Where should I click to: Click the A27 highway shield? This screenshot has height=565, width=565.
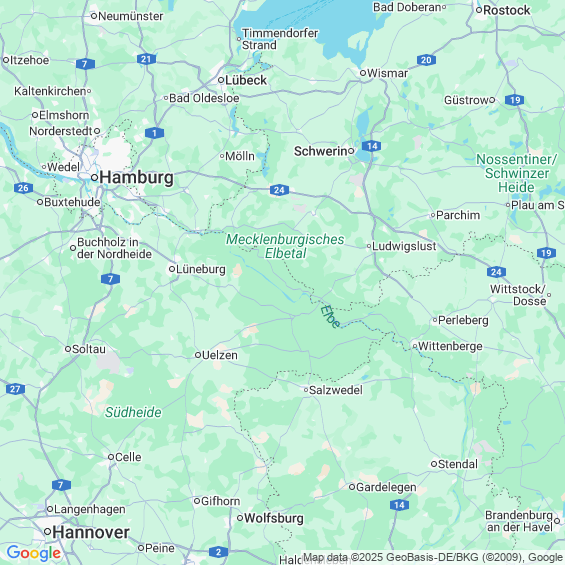click(15, 389)
